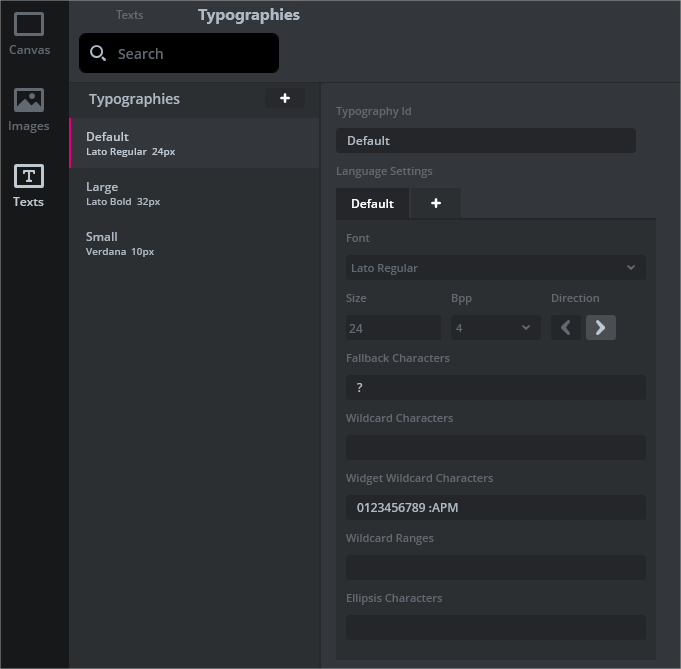Click the Size field showing 24
Screen dimensions: 681x669
(x=393, y=328)
